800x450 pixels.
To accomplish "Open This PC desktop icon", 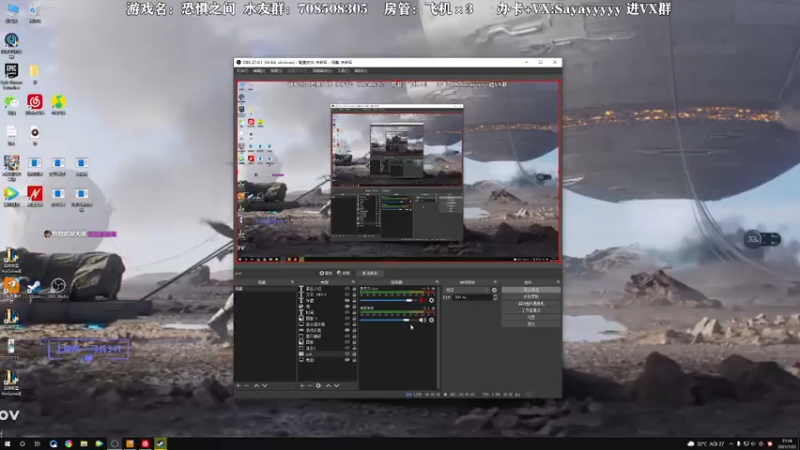I will coord(11,13).
